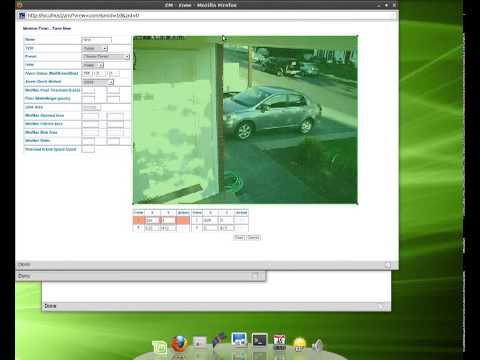Click the Alarm Colour red value field
The height and width of the screenshot is (360, 480).
tap(87, 73)
